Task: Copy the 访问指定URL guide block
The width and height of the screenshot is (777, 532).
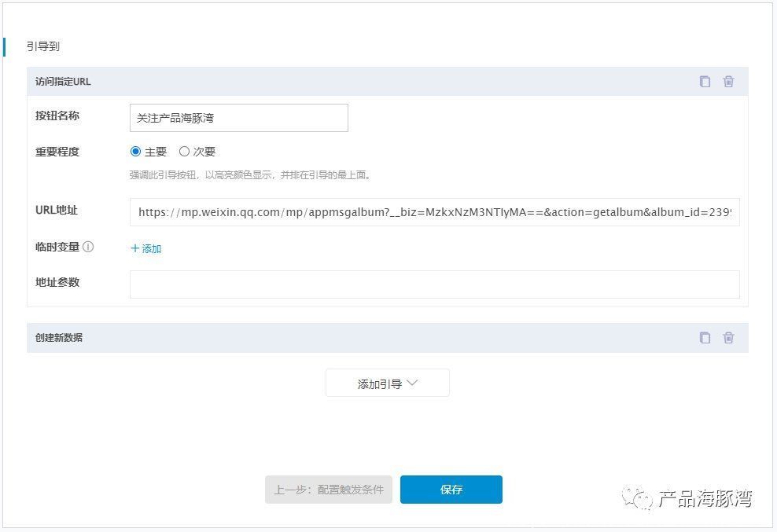Action: (x=705, y=82)
